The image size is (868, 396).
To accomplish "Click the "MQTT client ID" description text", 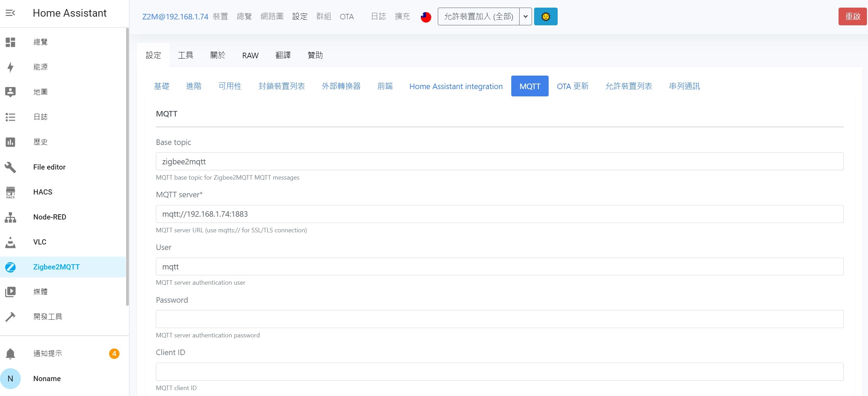I will coord(176,388).
